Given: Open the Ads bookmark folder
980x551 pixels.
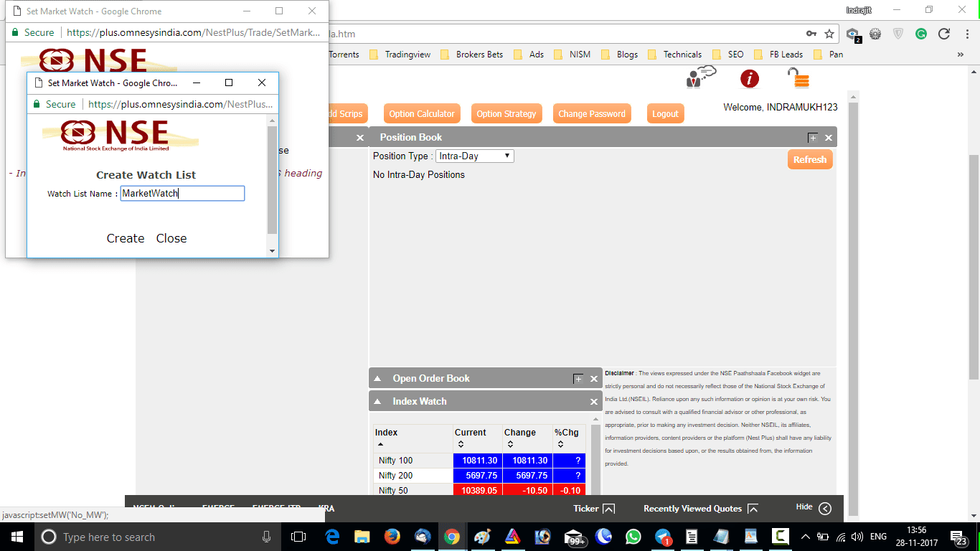Looking at the screenshot, I should coord(529,55).
